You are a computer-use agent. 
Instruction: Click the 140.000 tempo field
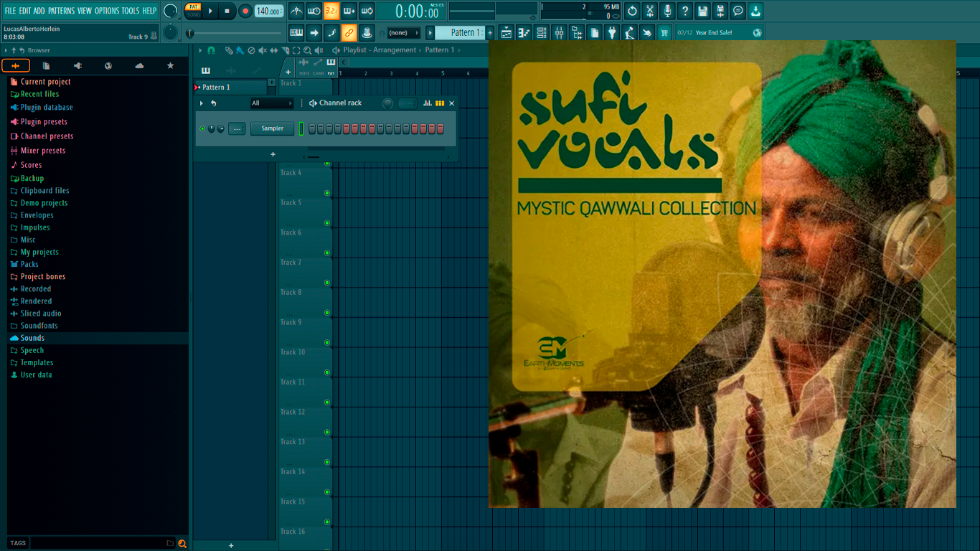(x=269, y=11)
